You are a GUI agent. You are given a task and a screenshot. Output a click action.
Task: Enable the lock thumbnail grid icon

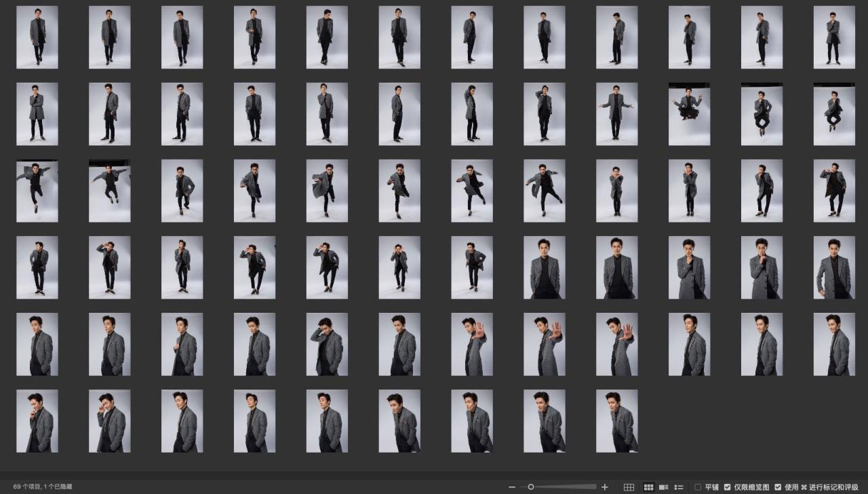pyautogui.click(x=629, y=487)
